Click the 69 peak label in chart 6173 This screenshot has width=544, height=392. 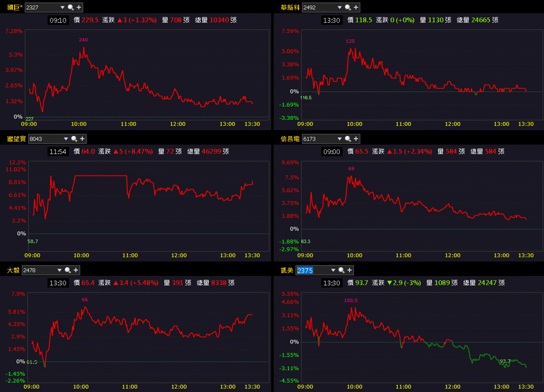[x=351, y=169]
